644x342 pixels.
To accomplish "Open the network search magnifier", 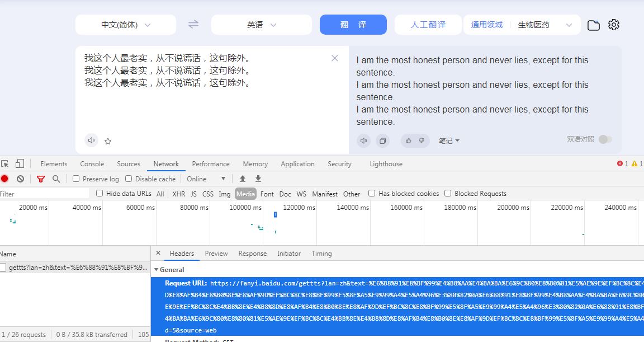I will [x=56, y=179].
